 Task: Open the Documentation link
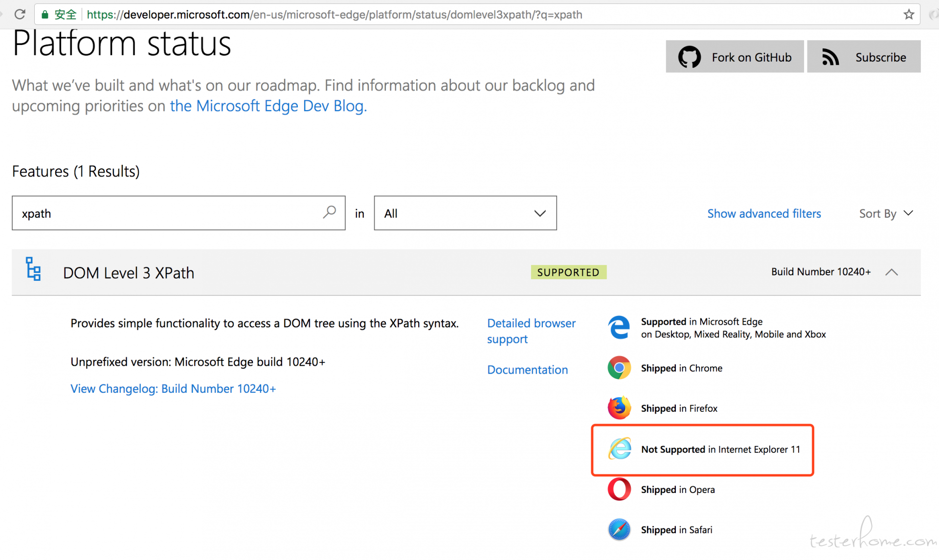point(527,369)
